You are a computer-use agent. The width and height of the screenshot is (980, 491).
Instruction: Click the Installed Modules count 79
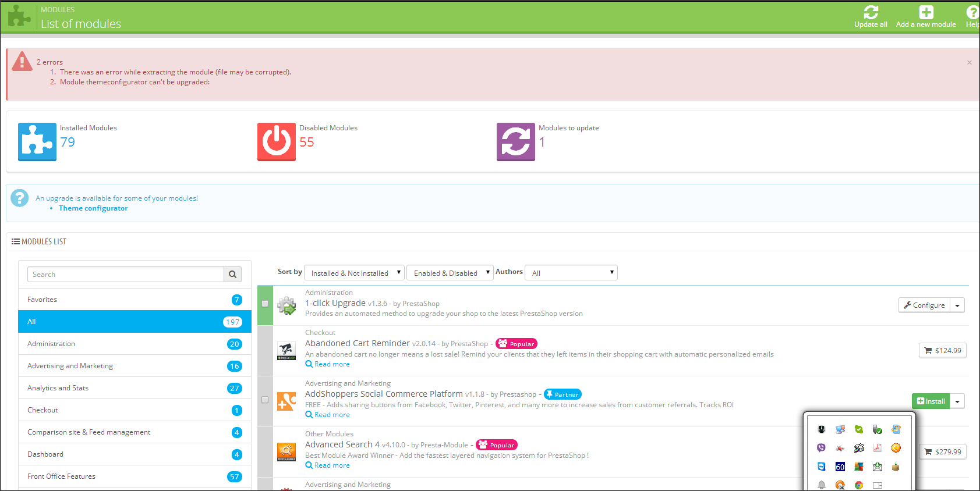click(68, 142)
